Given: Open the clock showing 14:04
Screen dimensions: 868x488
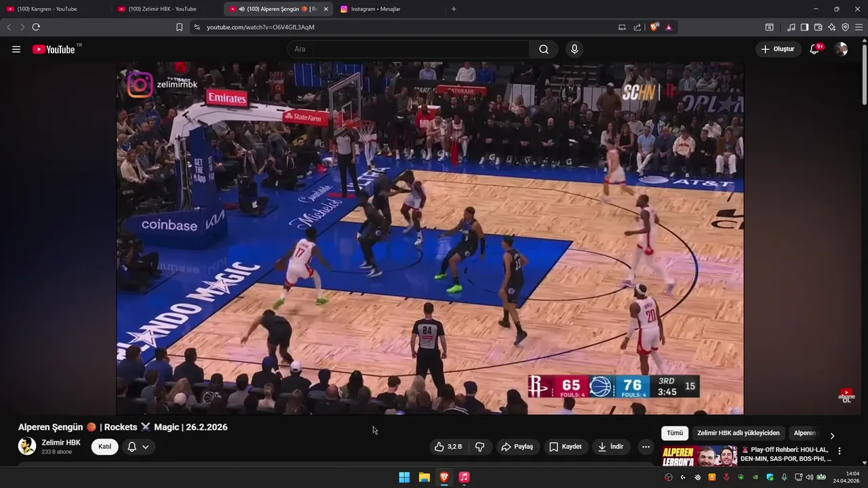Looking at the screenshot, I should 847,477.
